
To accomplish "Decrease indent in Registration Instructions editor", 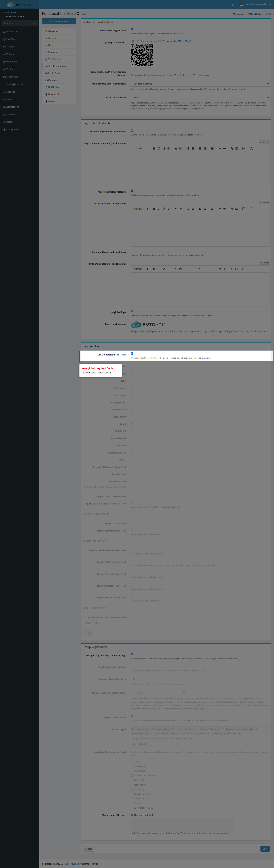I will [x=200, y=149].
